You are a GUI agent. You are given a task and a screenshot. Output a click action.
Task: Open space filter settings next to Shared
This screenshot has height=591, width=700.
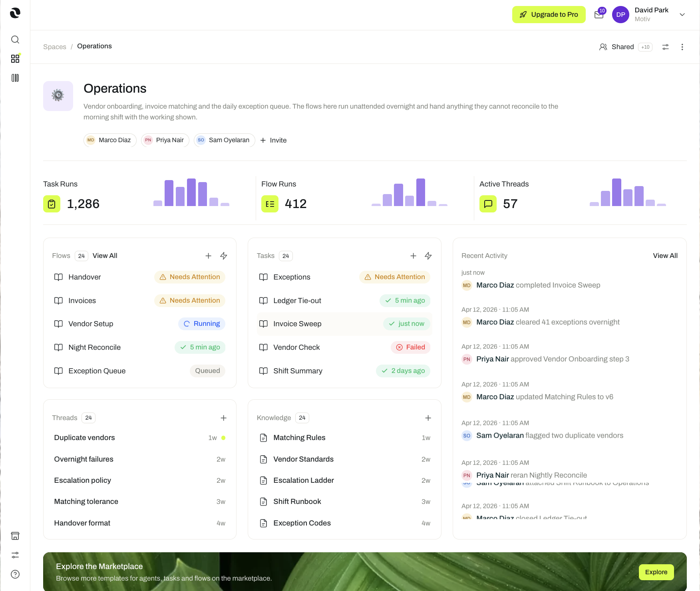(x=666, y=47)
